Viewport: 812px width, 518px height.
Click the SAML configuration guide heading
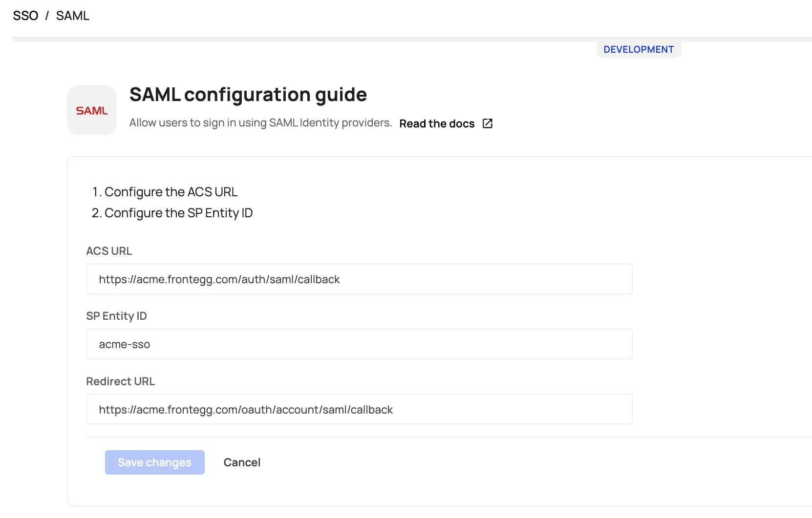pyautogui.click(x=248, y=95)
